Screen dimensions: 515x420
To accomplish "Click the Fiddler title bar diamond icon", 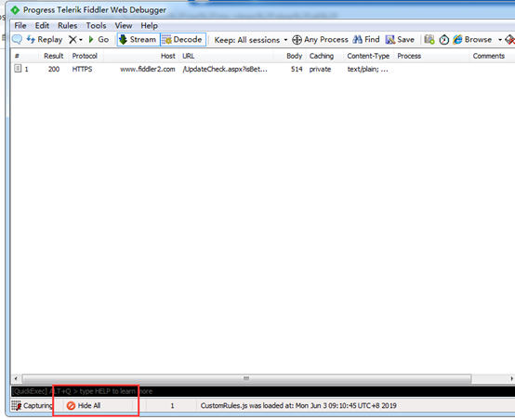I will pyautogui.click(x=15, y=10).
